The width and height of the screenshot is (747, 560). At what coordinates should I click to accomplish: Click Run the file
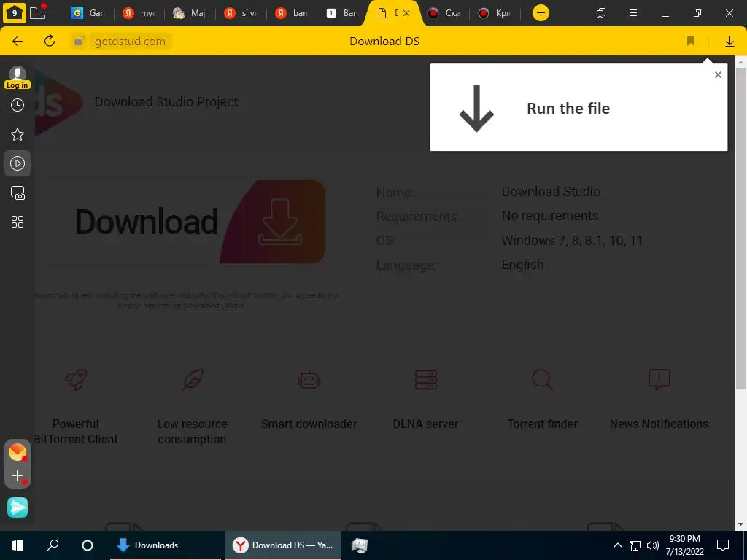click(568, 108)
